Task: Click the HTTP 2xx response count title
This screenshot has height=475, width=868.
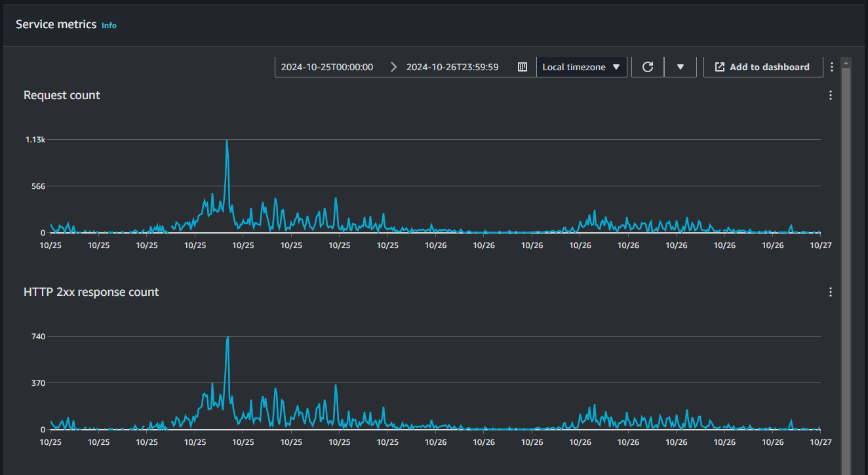Action: click(91, 292)
